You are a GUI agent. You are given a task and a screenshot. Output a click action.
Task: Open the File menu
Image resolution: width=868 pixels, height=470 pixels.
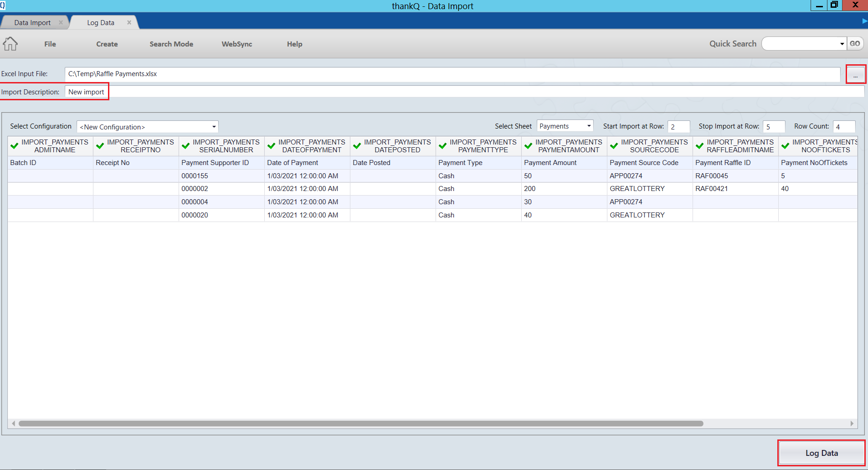50,44
